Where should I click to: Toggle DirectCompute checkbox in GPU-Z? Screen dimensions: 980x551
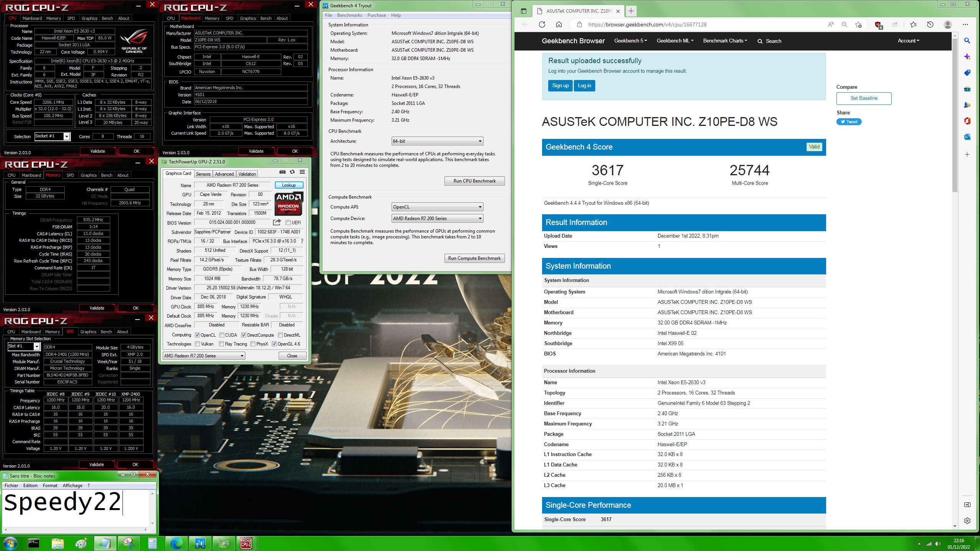243,335
